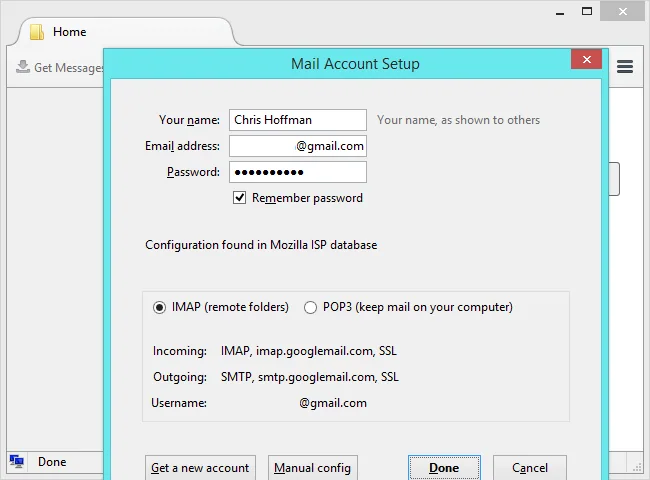The image size is (650, 480).
Task: Close the main Thunderbird window
Action: tap(623, 11)
